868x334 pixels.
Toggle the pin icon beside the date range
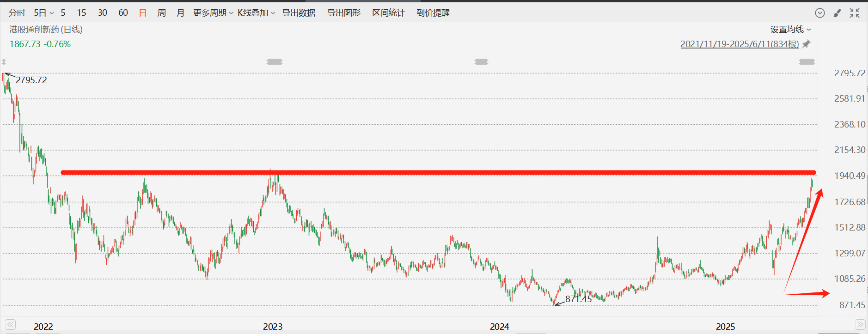click(806, 44)
